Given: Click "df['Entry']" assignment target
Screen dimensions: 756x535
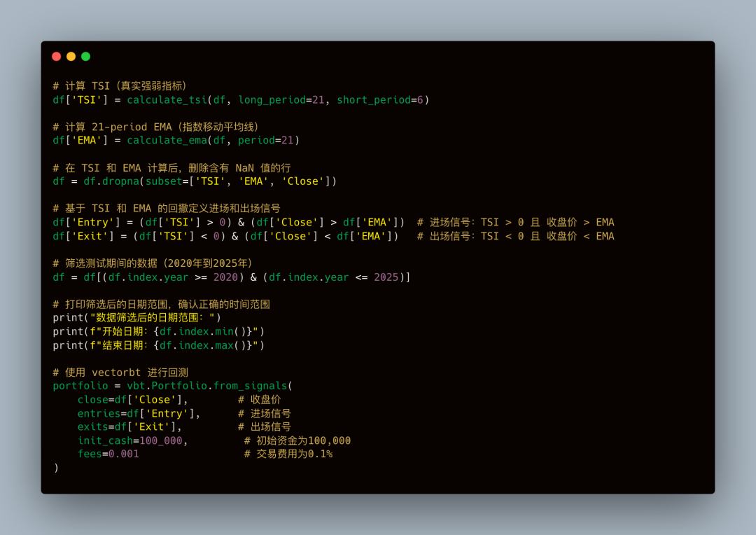Looking at the screenshot, I should [x=86, y=223].
